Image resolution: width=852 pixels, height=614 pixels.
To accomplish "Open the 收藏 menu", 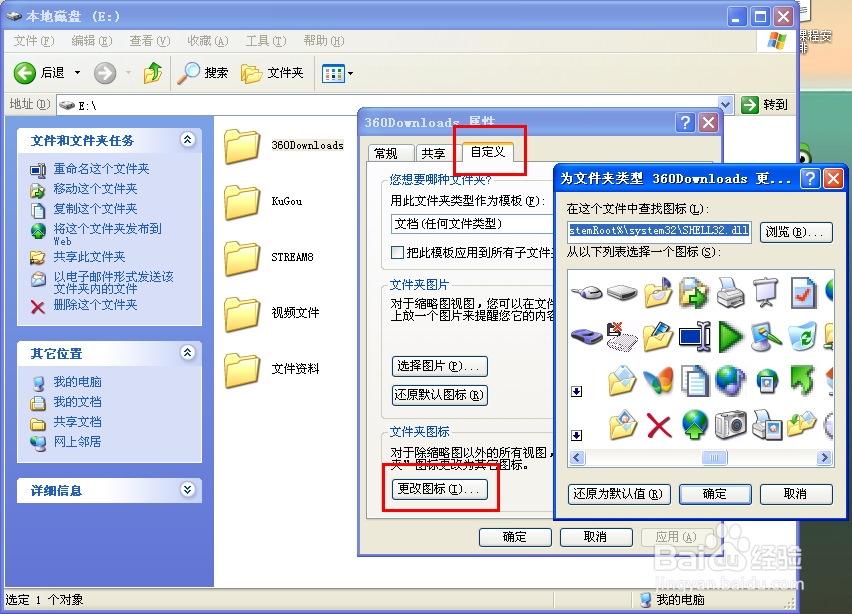I will pos(208,41).
